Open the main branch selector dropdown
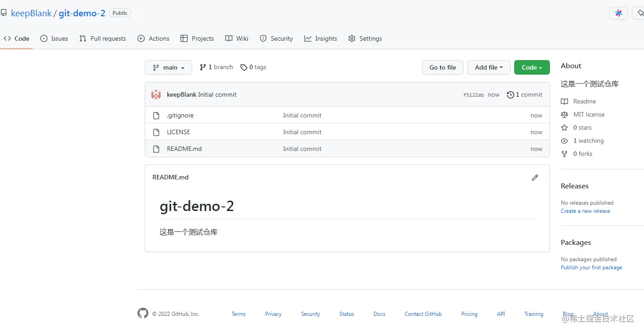Image resolution: width=644 pixels, height=333 pixels. click(x=168, y=67)
